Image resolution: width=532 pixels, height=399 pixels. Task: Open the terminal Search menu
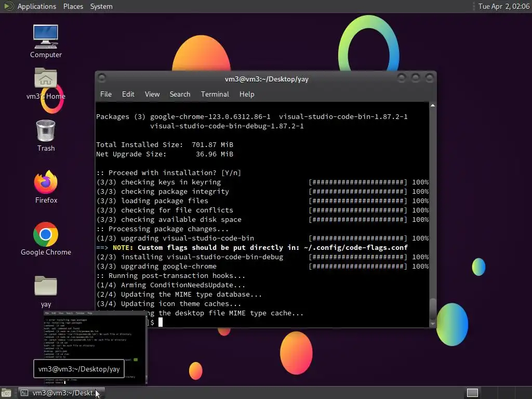point(180,95)
